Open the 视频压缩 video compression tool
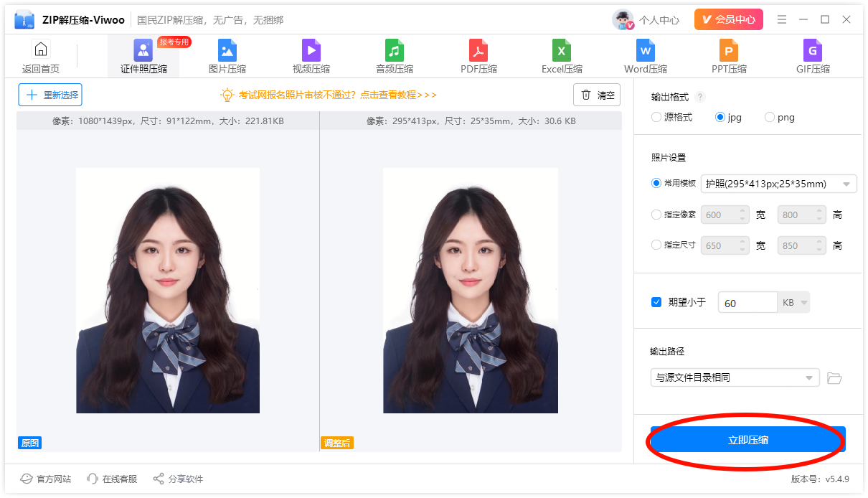This screenshot has width=868, height=498. 311,50
